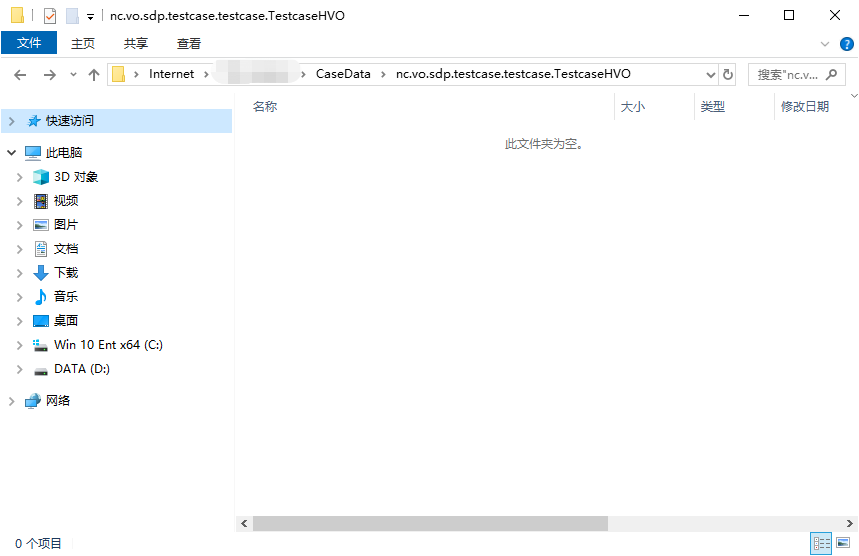Expand the 视频 node
The height and width of the screenshot is (556, 859).
point(20,201)
